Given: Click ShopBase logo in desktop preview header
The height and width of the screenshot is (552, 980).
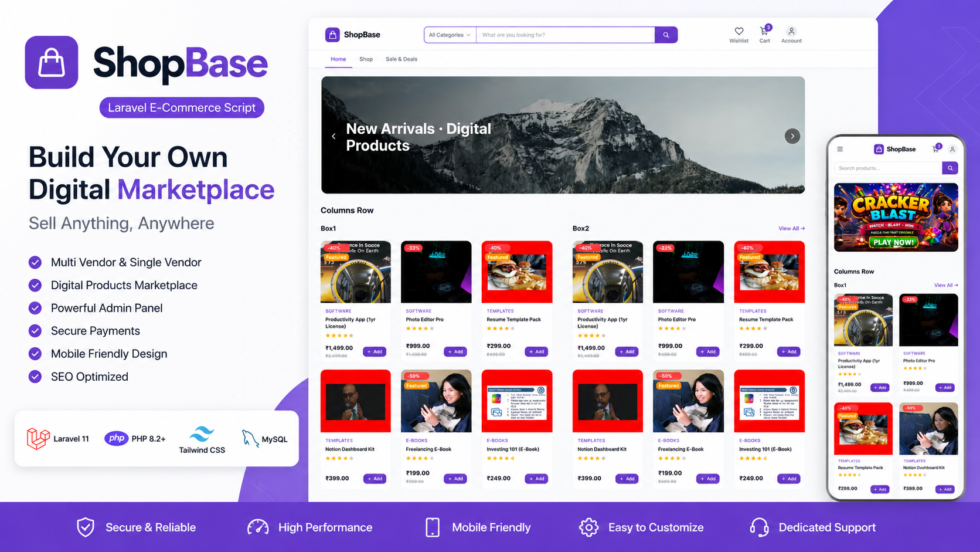Looking at the screenshot, I should [353, 35].
